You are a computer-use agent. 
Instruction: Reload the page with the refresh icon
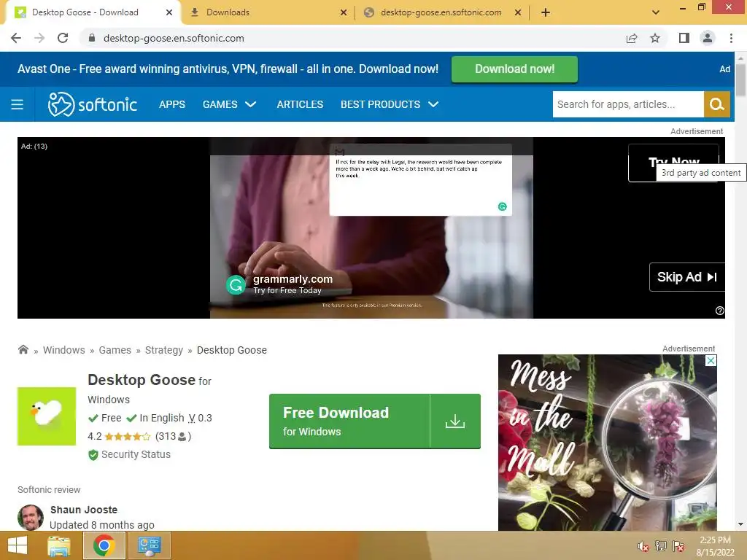point(63,38)
